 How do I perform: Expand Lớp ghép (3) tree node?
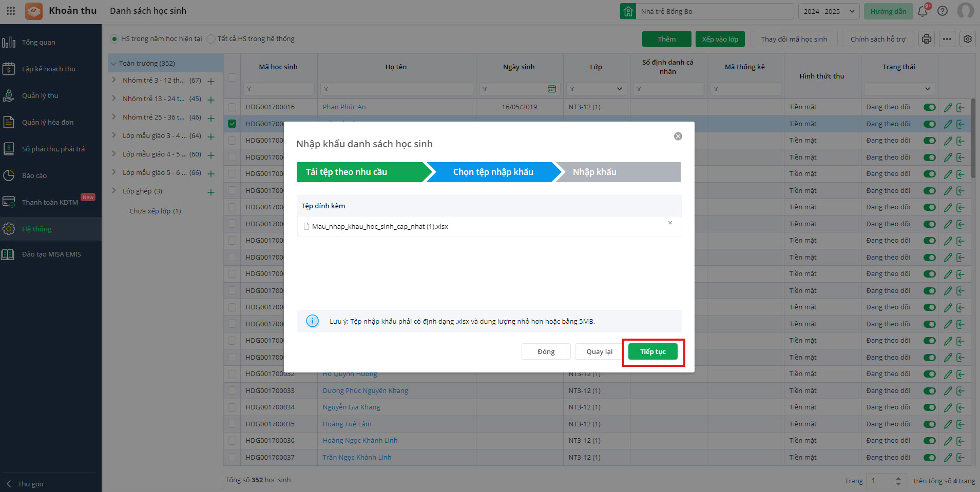pos(114,191)
